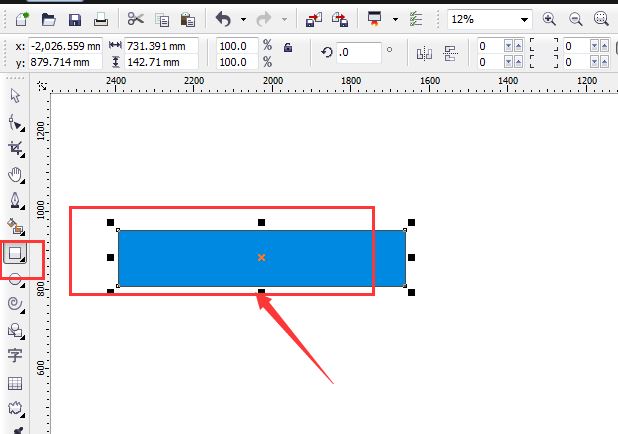Click the Undo arrow
618x434 pixels.
[223, 19]
